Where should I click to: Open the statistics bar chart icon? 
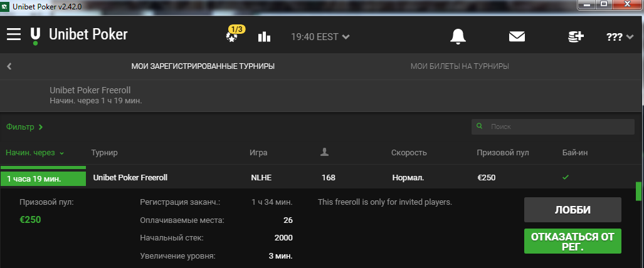[x=264, y=36]
